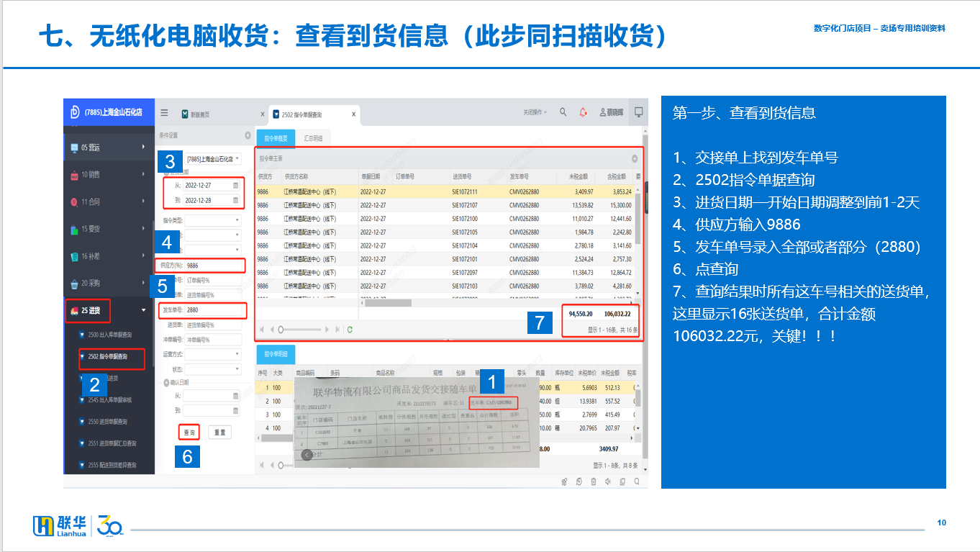Expand 20 采购 submenu arrow
Image resolution: width=980 pixels, height=552 pixels.
[143, 284]
